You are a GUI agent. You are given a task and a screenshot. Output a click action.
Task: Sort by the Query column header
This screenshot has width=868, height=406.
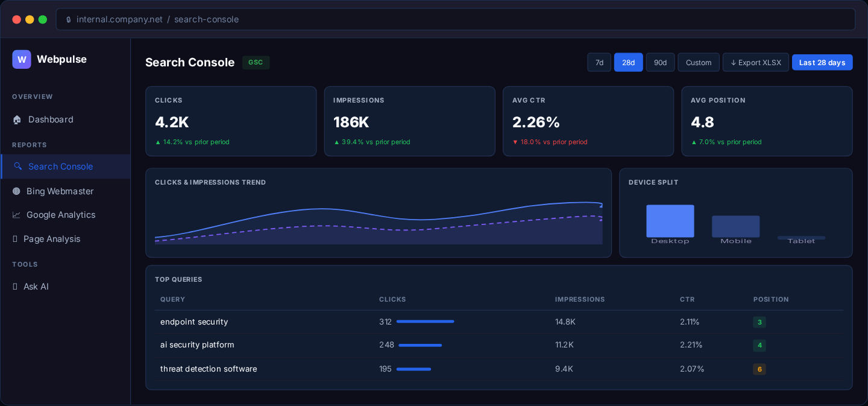tap(172, 299)
